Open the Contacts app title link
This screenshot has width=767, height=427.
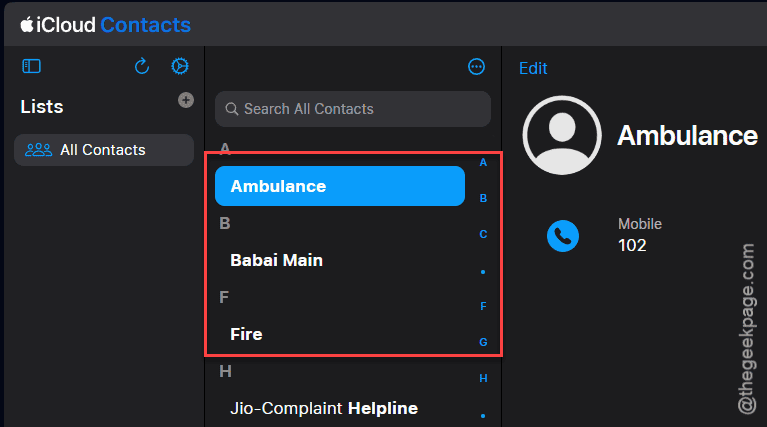(145, 25)
